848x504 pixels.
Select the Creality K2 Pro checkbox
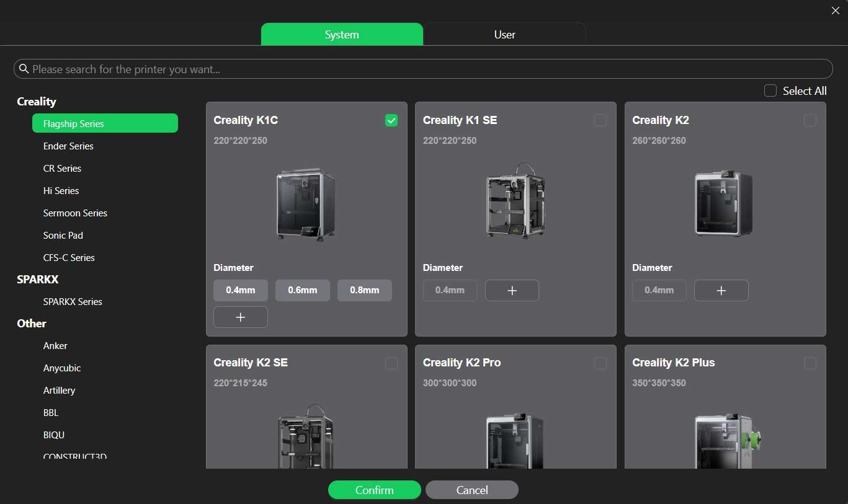point(600,363)
